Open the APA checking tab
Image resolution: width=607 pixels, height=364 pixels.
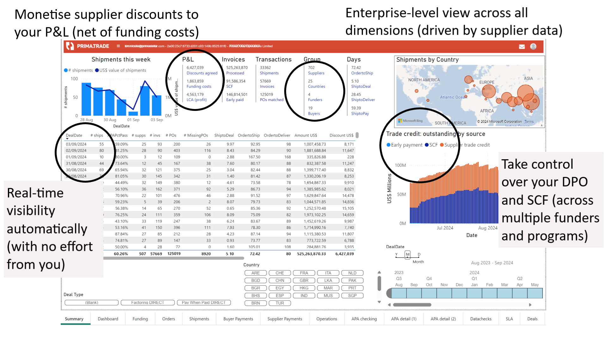tap(364, 319)
